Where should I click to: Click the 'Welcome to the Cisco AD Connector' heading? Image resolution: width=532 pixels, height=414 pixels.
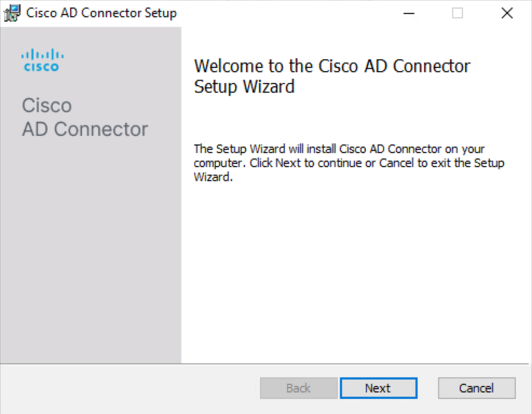tap(332, 66)
